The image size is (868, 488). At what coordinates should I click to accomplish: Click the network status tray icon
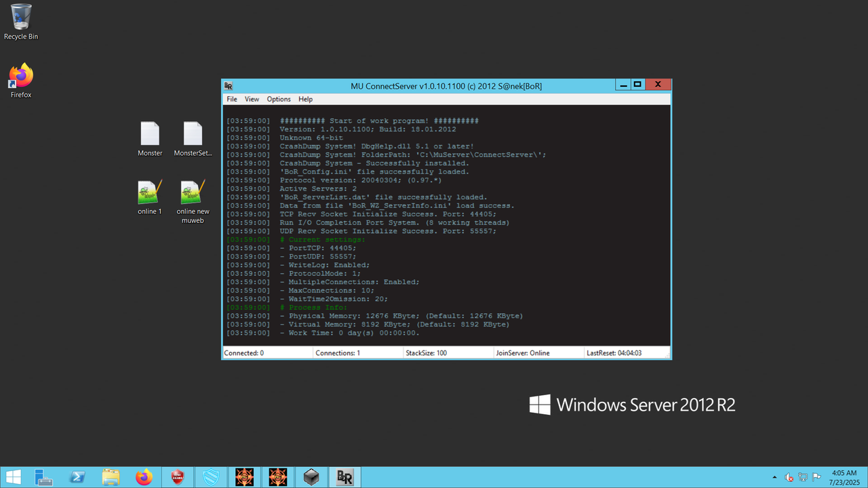(x=802, y=477)
